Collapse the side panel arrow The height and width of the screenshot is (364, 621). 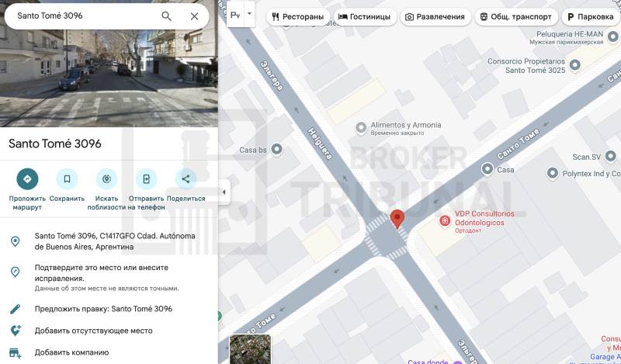pos(224,192)
